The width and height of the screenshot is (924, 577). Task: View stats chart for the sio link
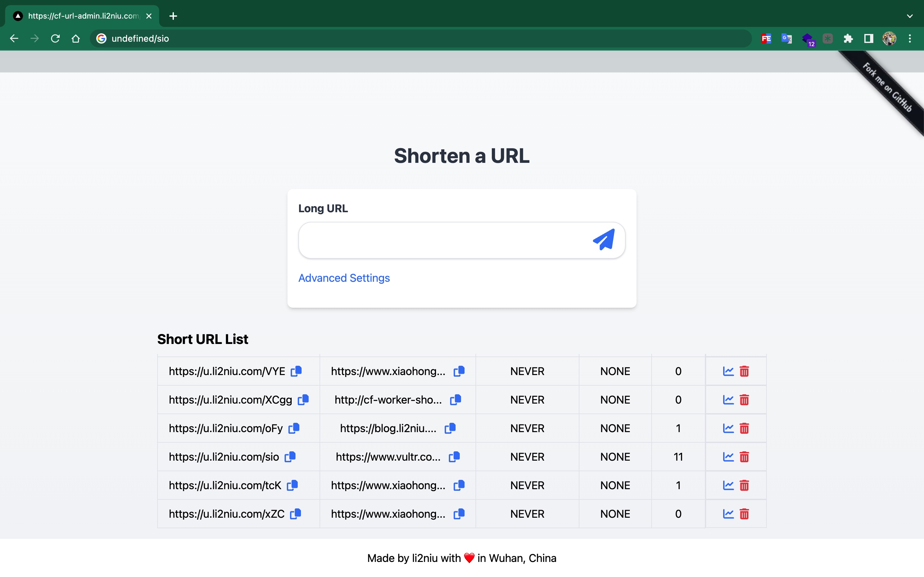728,457
